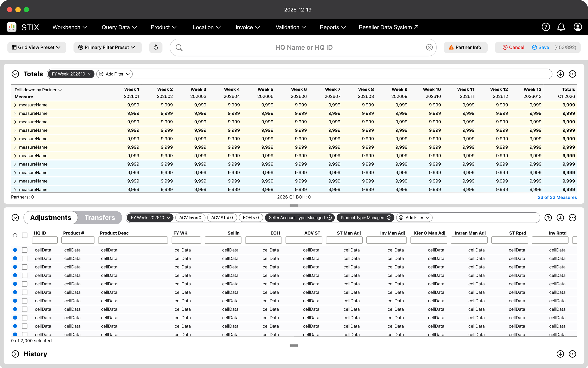Download the Totals section data
Screen dimensions: 588x368
point(560,74)
